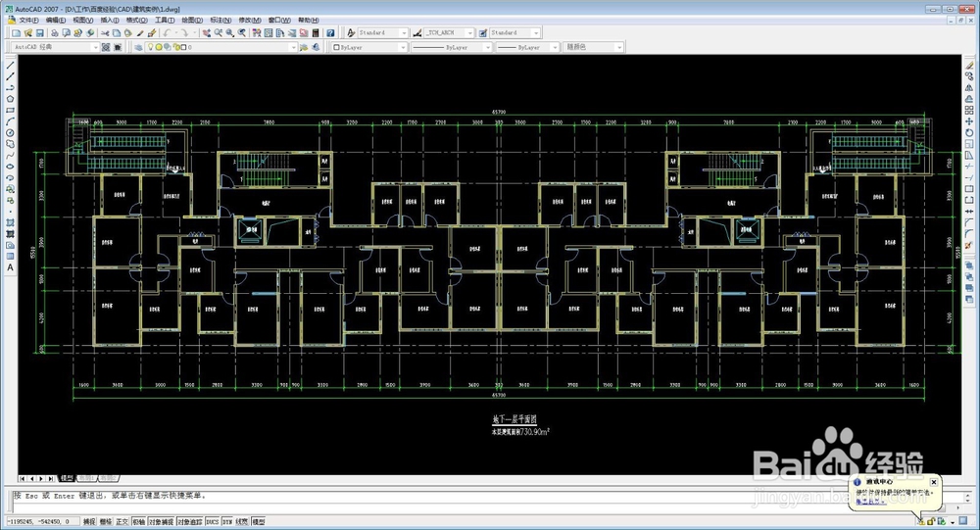Open the 标注(N) dimension menu
This screenshot has height=530, width=980.
pos(220,20)
